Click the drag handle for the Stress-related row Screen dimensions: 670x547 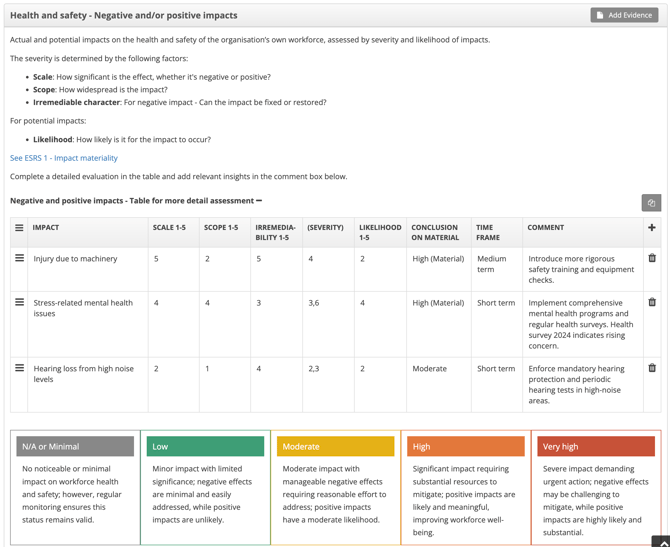(x=19, y=302)
